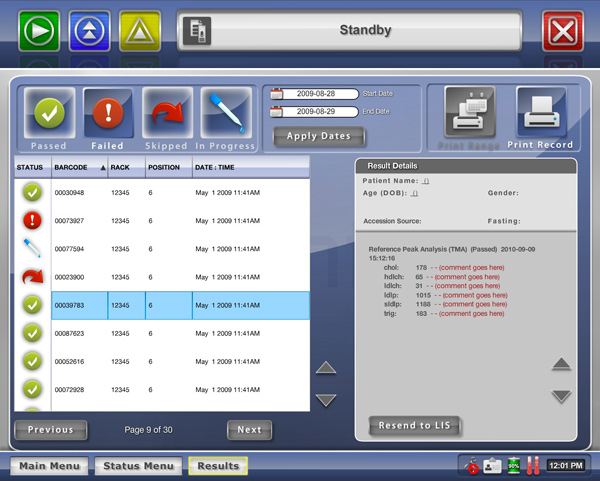Screen dimensions: 600x481
Task: Toggle the In Progress results filter
Action: 226,113
